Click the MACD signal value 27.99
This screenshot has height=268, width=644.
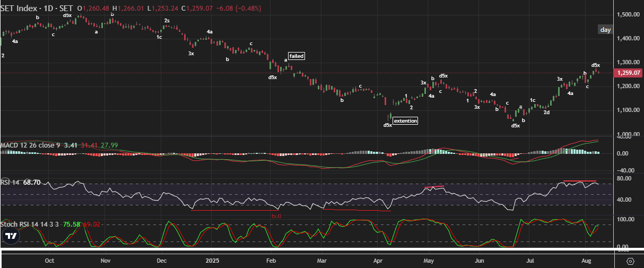pyautogui.click(x=110, y=145)
